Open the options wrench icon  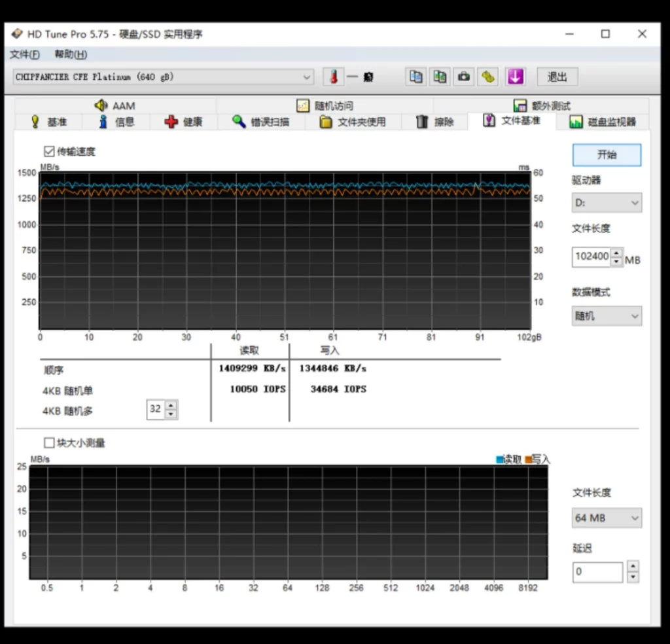tap(487, 77)
